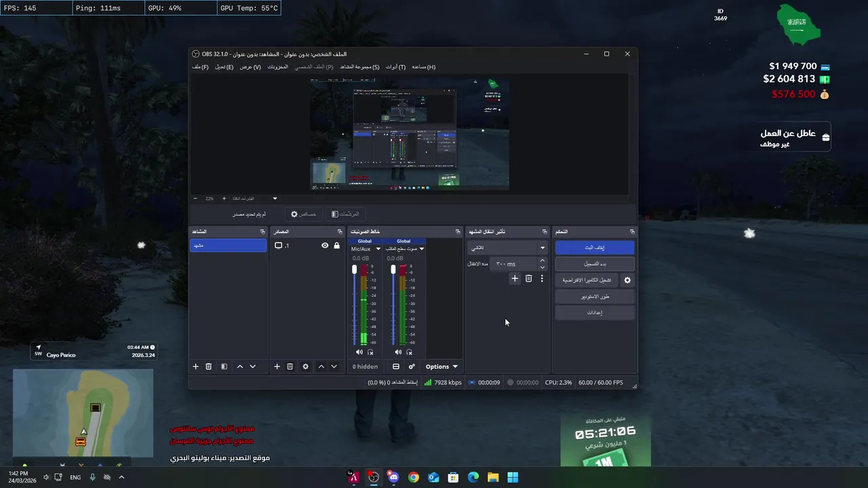Float the Scene Transitions dock using title icon
The width and height of the screenshot is (868, 488).
click(x=545, y=232)
